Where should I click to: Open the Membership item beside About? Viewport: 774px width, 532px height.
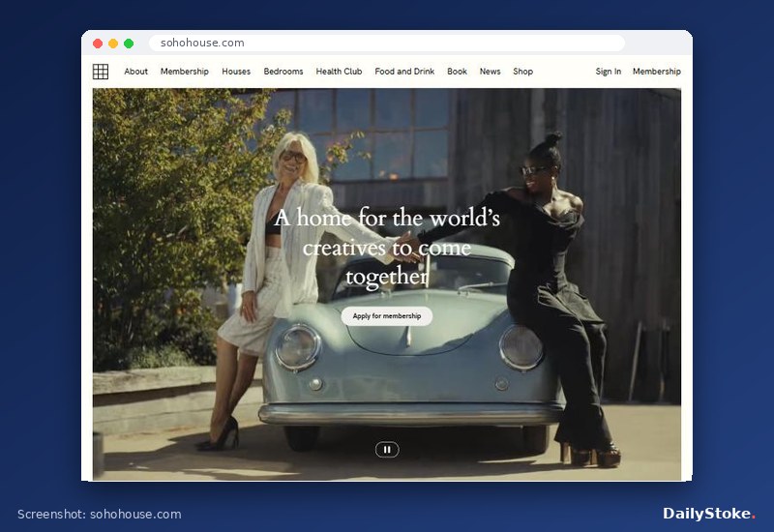click(x=185, y=72)
